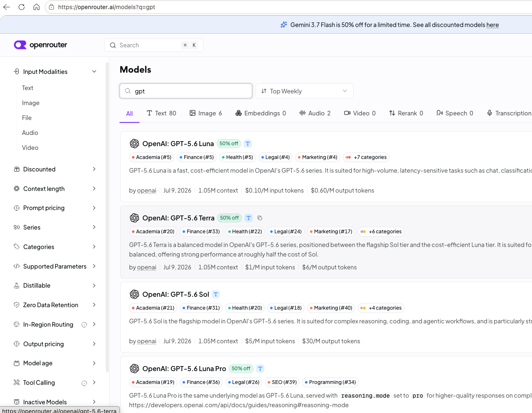532x413 pixels.
Task: Click the gift icon next to Discounted
Action: tap(17, 169)
